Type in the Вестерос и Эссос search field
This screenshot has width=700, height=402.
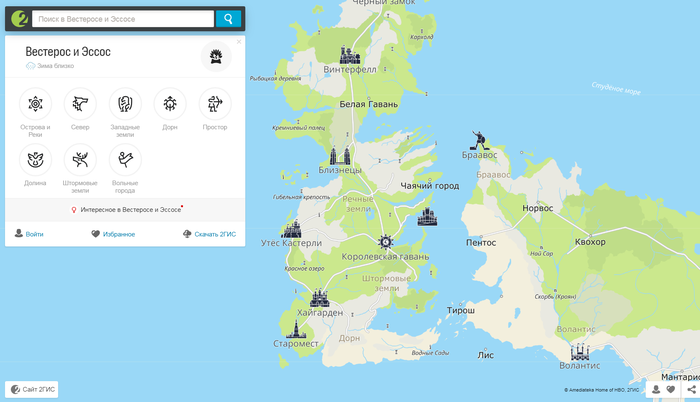[x=123, y=19]
